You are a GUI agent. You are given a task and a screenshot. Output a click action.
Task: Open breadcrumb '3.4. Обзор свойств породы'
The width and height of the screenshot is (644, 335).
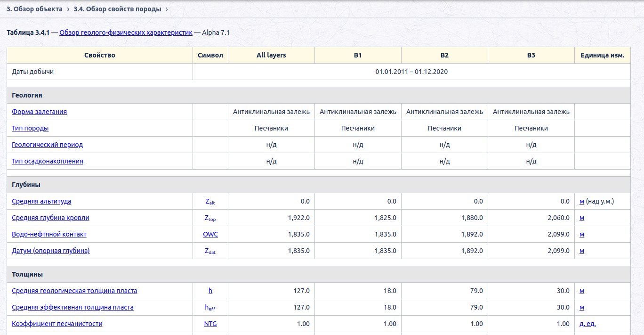117,9
